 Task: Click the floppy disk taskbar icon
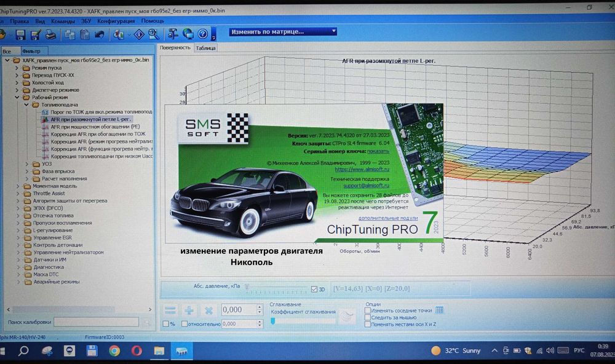tap(92, 350)
